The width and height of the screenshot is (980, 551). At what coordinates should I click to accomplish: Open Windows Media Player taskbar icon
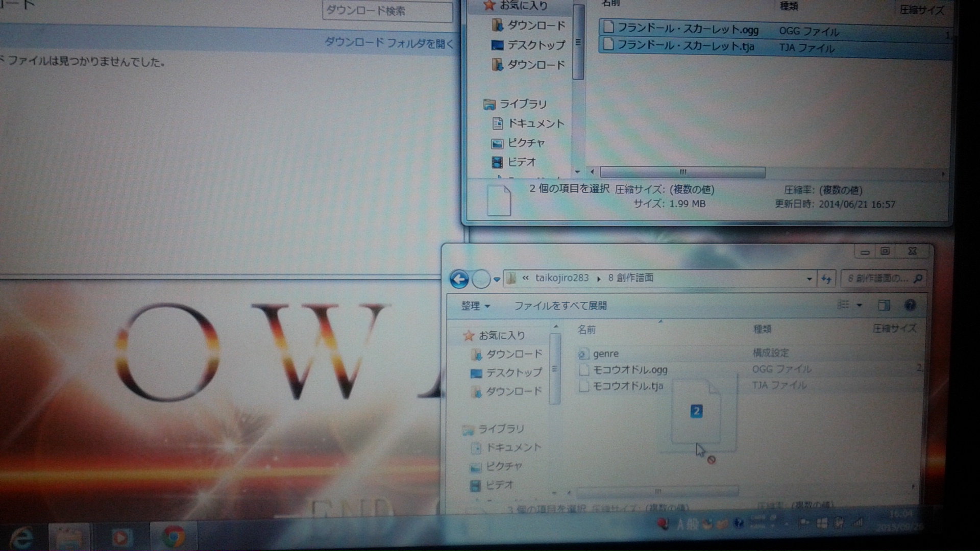click(x=120, y=537)
